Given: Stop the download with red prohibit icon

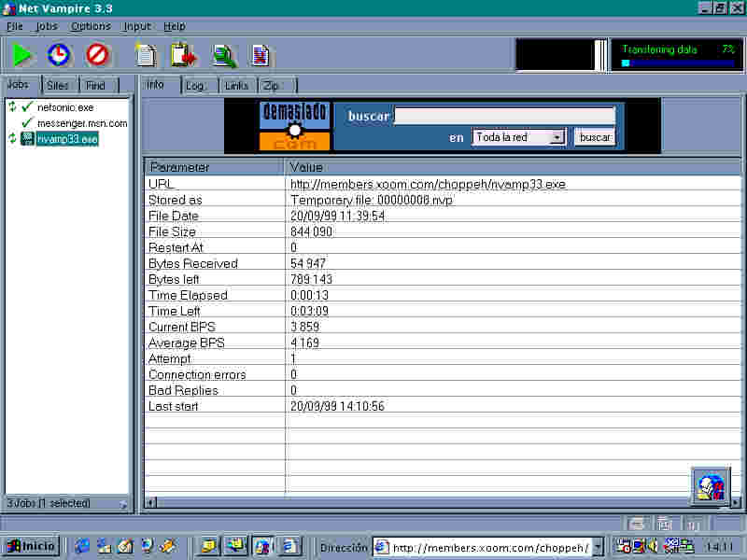Looking at the screenshot, I should point(97,55).
